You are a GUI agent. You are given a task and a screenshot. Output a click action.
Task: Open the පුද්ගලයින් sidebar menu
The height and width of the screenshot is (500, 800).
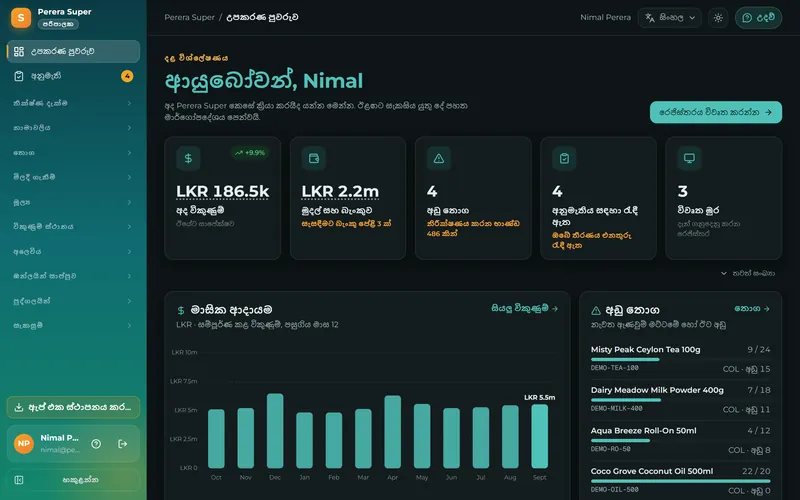point(73,301)
